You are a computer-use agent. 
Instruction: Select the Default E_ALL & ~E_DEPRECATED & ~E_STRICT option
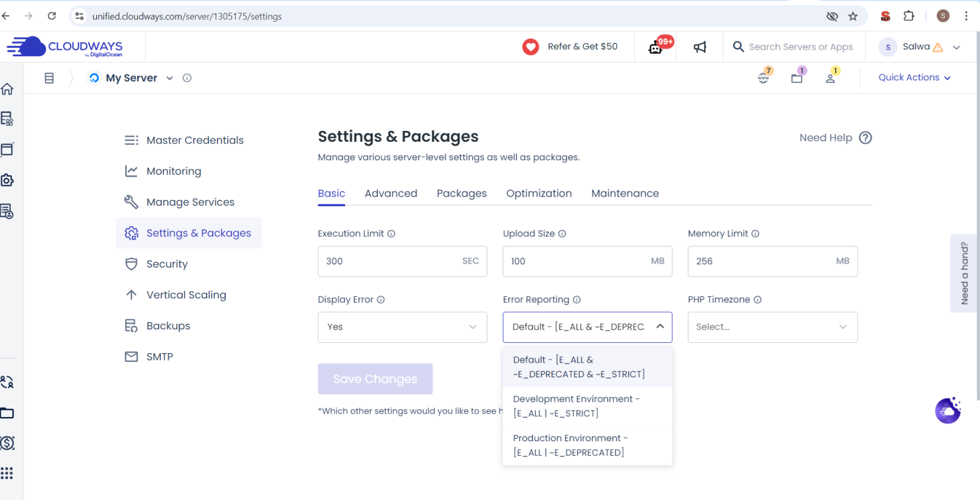point(588,367)
